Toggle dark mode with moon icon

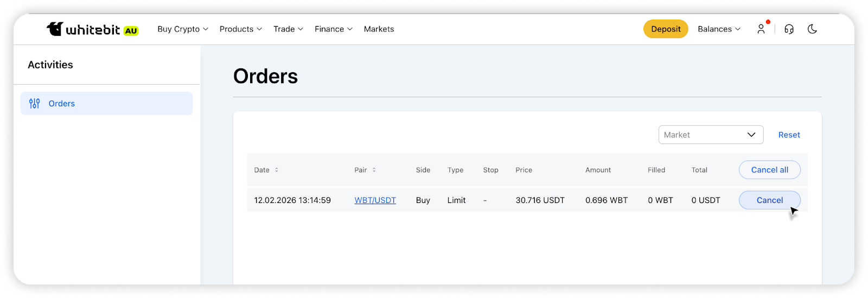[x=812, y=29]
